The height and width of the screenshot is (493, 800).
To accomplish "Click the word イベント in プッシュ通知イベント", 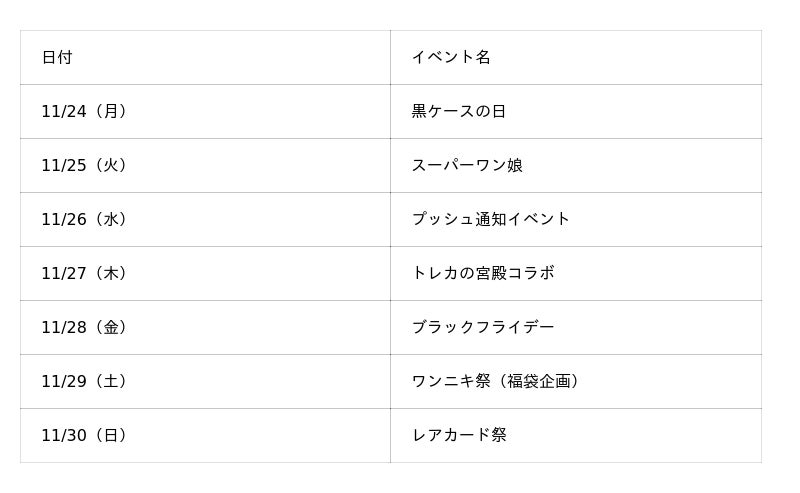I will pos(539,220).
